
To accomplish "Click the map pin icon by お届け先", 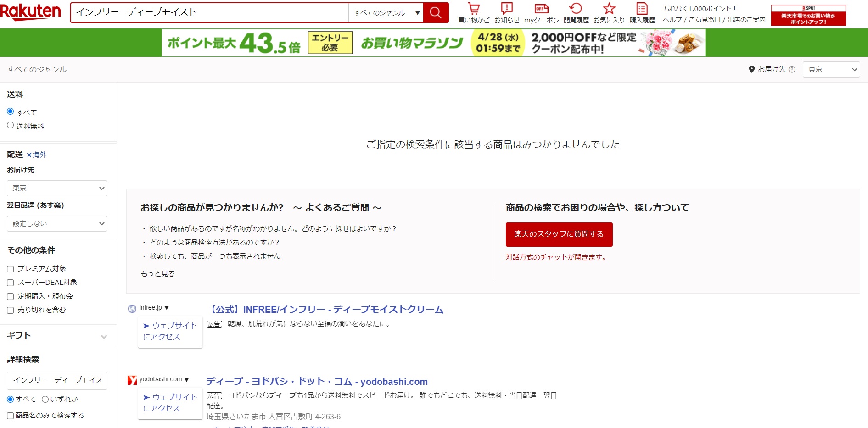I will click(752, 69).
